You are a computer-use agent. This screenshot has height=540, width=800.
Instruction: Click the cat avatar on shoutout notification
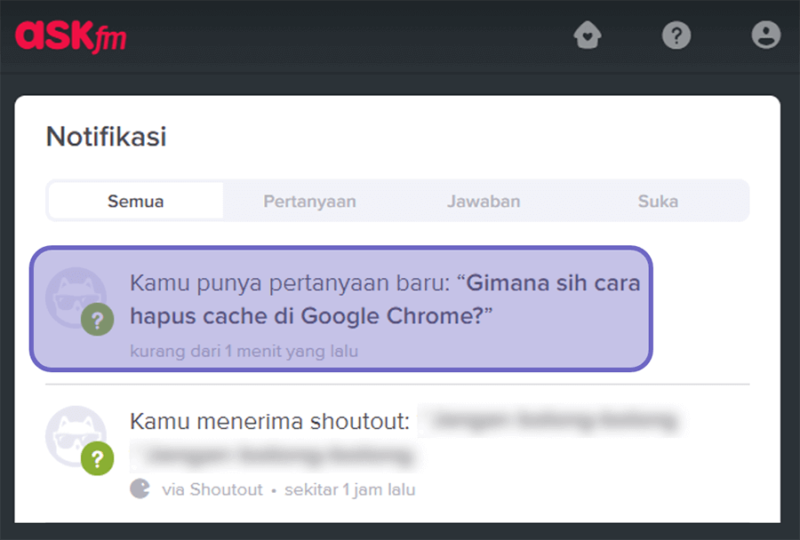click(76, 436)
